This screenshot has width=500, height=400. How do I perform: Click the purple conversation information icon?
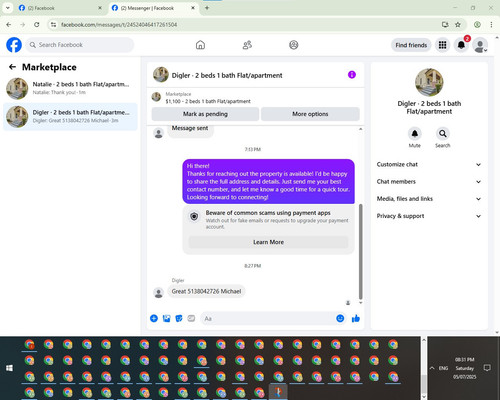352,75
